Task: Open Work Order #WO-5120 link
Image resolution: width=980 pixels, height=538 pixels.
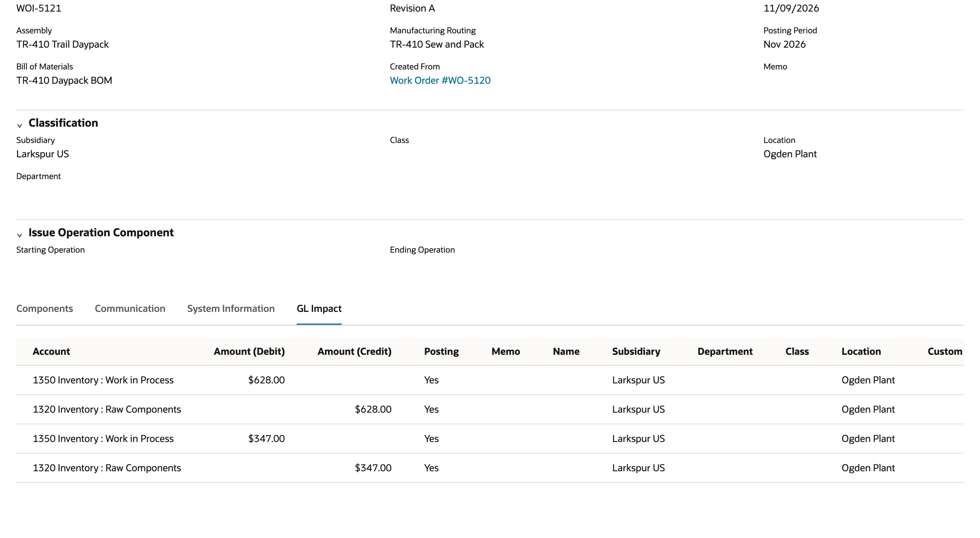Action: (440, 80)
